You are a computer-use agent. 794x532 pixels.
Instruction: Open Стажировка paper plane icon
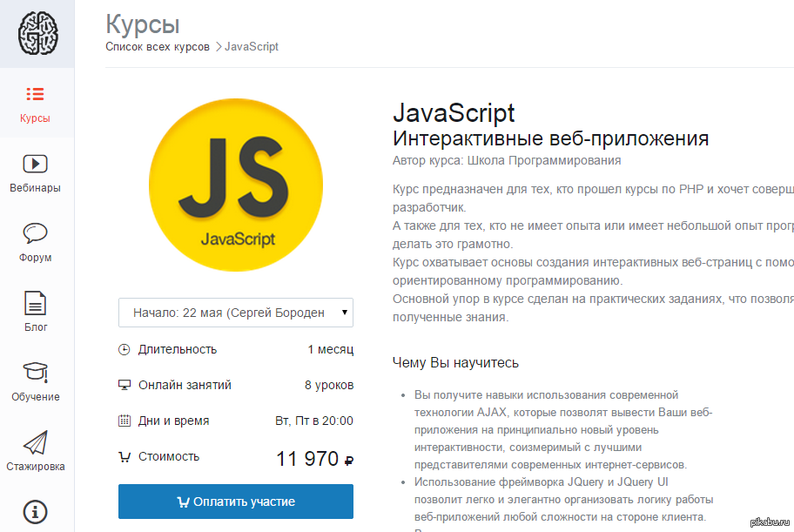35,442
